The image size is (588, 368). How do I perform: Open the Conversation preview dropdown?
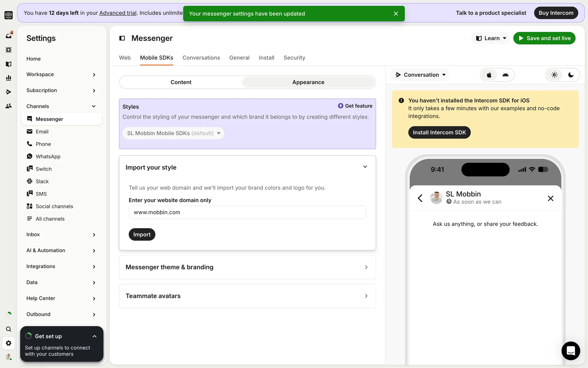[420, 75]
